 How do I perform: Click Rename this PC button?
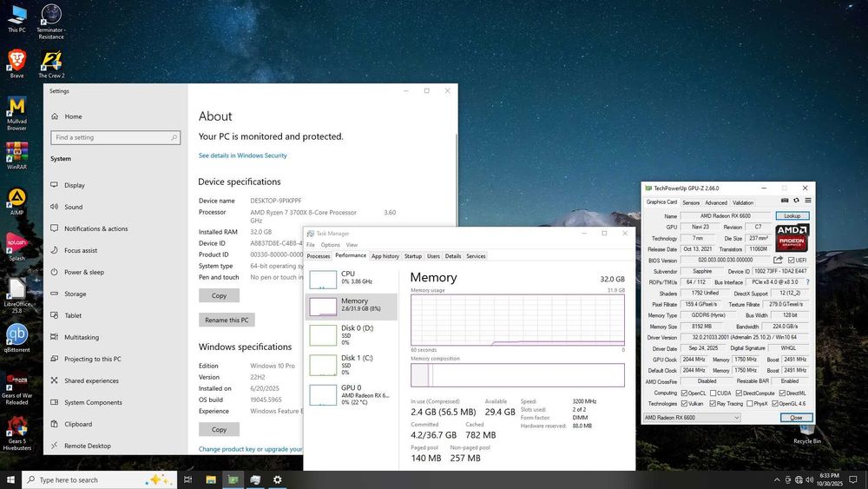pyautogui.click(x=227, y=320)
